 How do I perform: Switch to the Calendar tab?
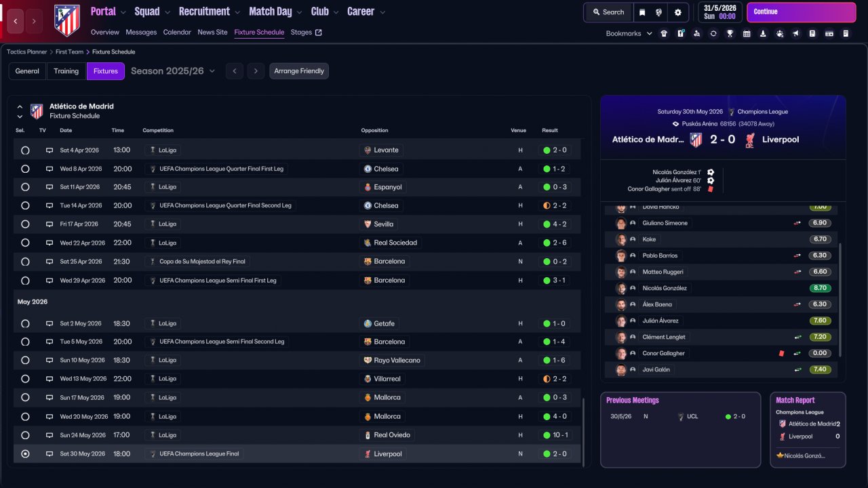[177, 32]
